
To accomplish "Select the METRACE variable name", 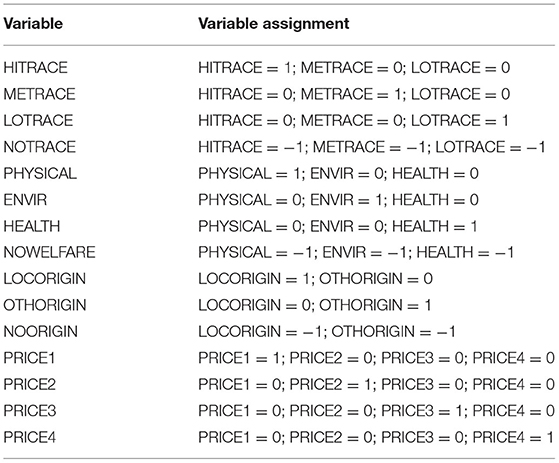I will 40,94.
